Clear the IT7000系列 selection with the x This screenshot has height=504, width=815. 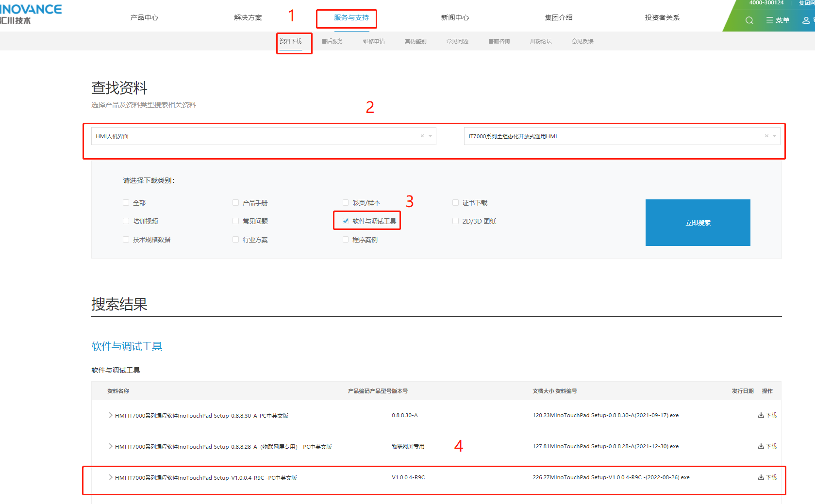tap(766, 136)
